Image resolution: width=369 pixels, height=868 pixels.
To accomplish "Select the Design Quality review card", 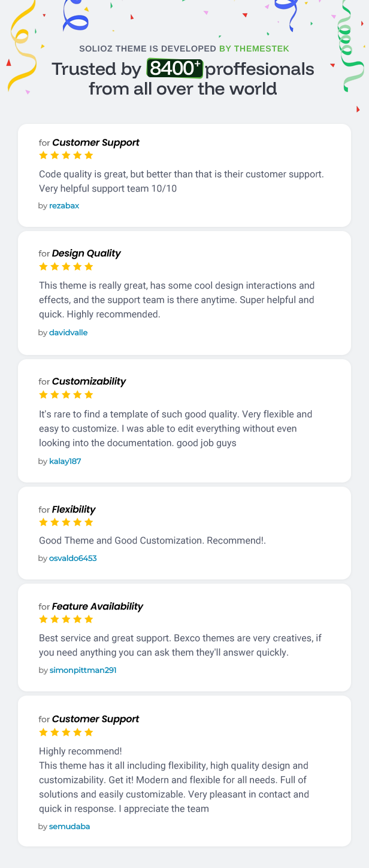I will coord(184,292).
